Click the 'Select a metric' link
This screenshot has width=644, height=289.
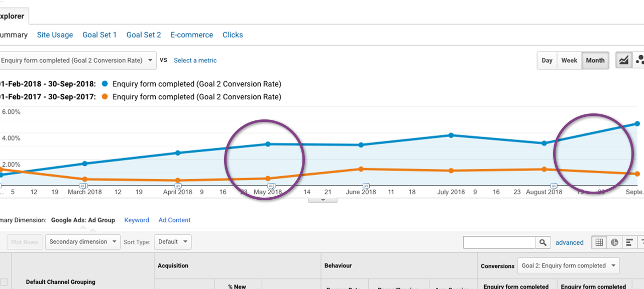195,60
